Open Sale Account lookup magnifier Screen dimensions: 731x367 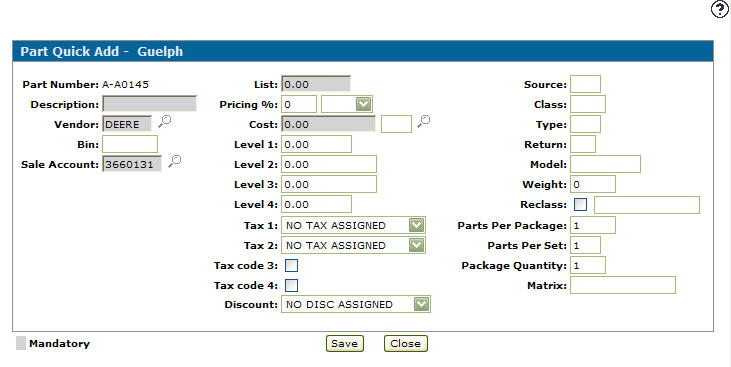click(174, 161)
